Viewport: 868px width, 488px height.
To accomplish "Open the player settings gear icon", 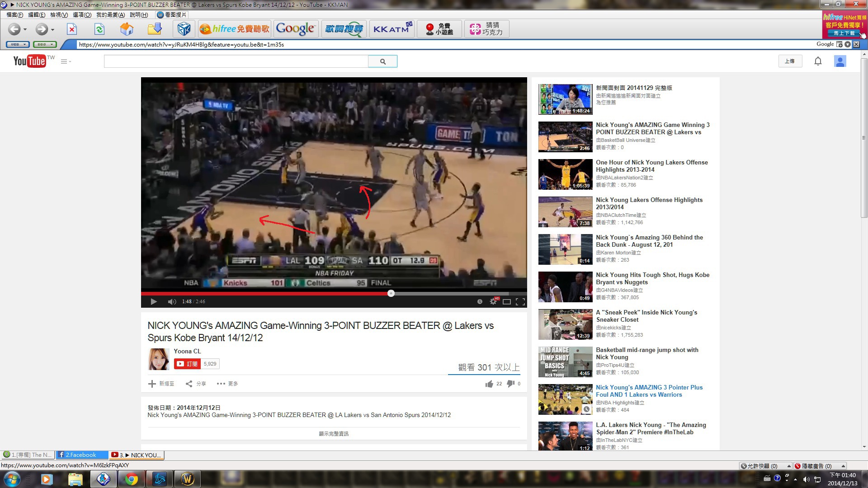I will point(493,301).
